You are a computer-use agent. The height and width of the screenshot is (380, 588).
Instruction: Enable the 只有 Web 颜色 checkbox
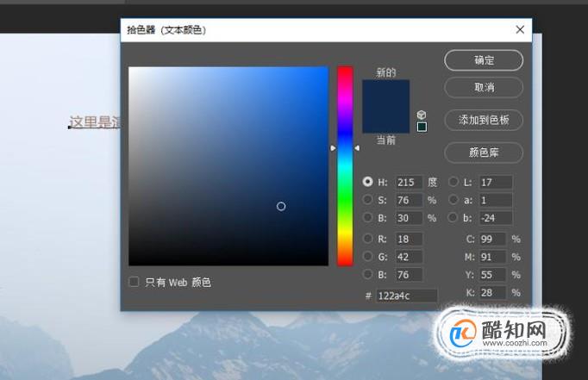coord(134,282)
